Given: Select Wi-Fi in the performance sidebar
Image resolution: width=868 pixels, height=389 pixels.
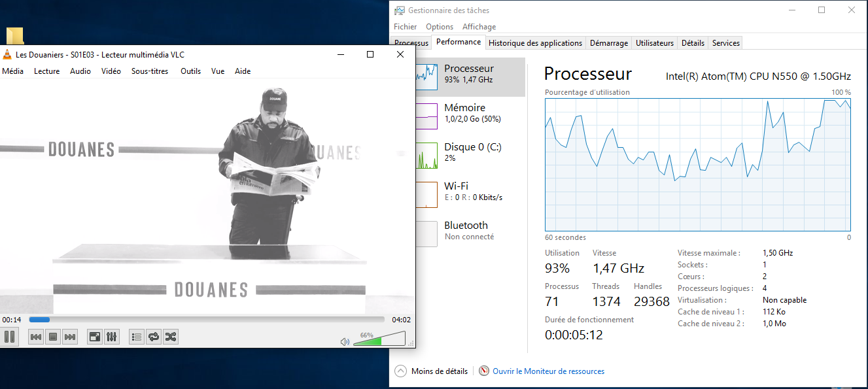Looking at the screenshot, I should 470,195.
